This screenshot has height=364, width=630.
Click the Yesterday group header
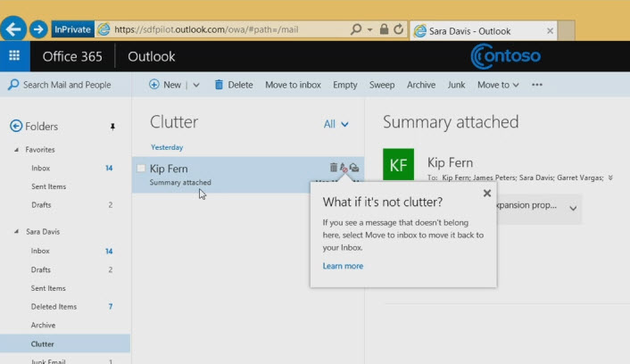pyautogui.click(x=167, y=147)
